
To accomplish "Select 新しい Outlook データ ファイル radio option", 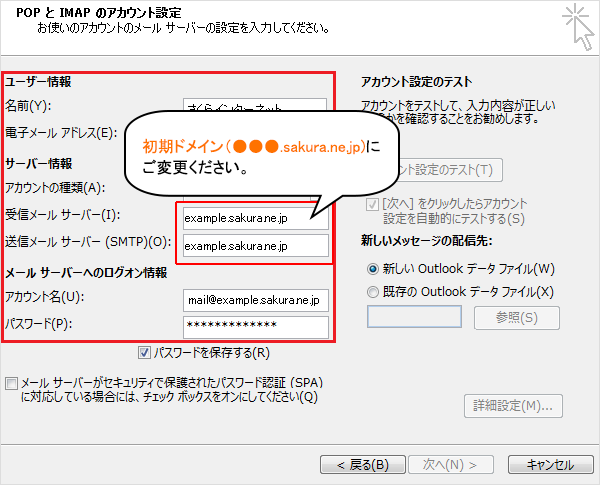I will click(373, 269).
